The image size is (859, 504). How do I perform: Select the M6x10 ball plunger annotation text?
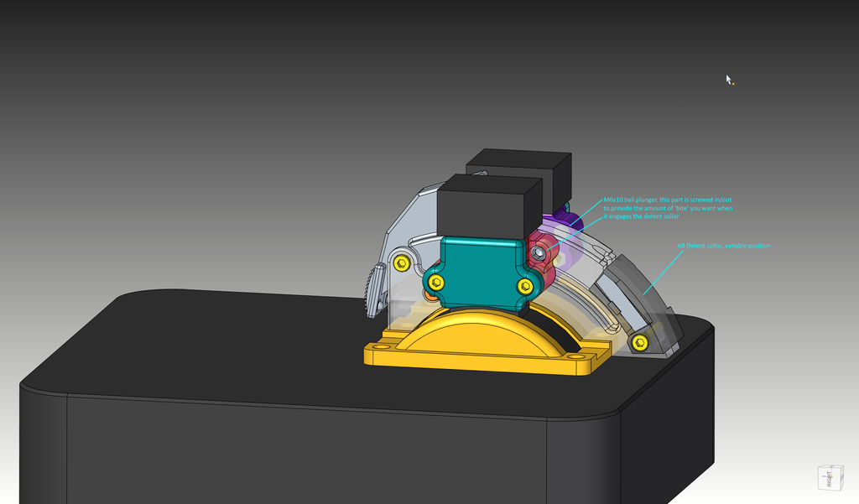tap(668, 208)
